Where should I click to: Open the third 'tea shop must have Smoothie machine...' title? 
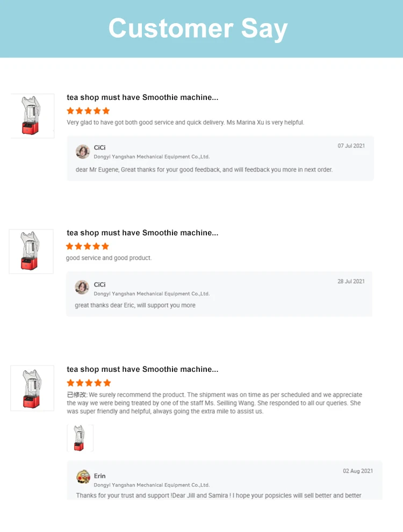click(142, 369)
